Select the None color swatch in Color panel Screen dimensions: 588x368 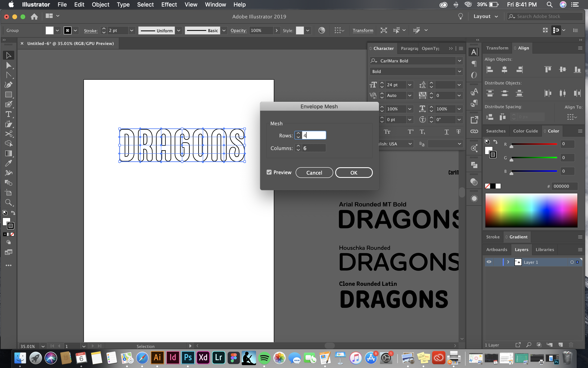point(487,186)
